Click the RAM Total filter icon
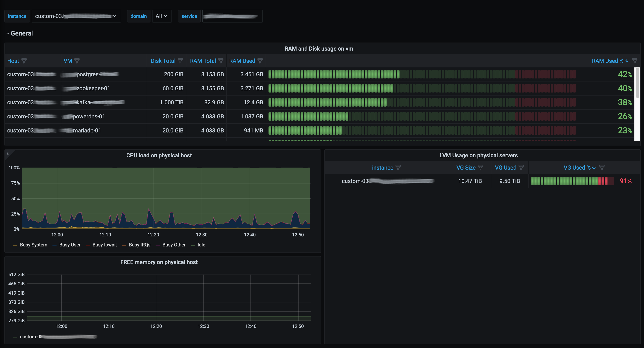 click(221, 61)
